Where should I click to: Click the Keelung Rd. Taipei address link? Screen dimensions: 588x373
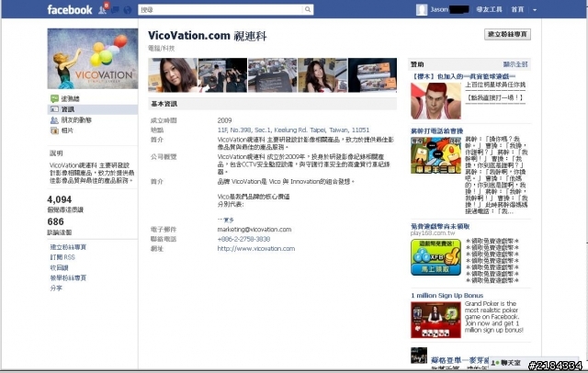point(293,130)
